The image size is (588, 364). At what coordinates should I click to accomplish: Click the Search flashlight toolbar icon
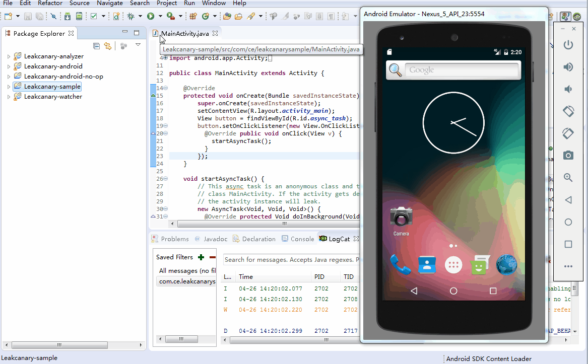tap(251, 16)
